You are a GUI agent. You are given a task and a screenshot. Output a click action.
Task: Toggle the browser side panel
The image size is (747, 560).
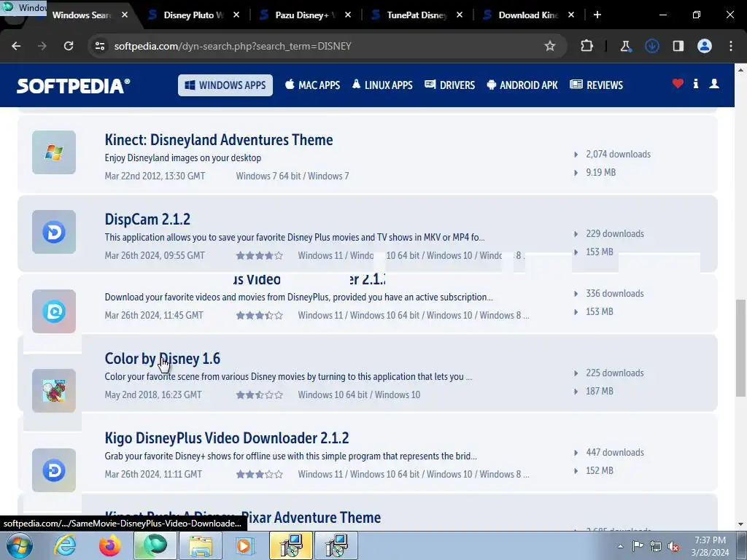pyautogui.click(x=678, y=46)
